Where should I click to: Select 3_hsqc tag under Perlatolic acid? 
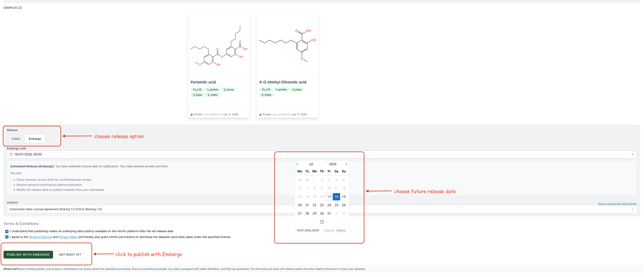tap(197, 95)
